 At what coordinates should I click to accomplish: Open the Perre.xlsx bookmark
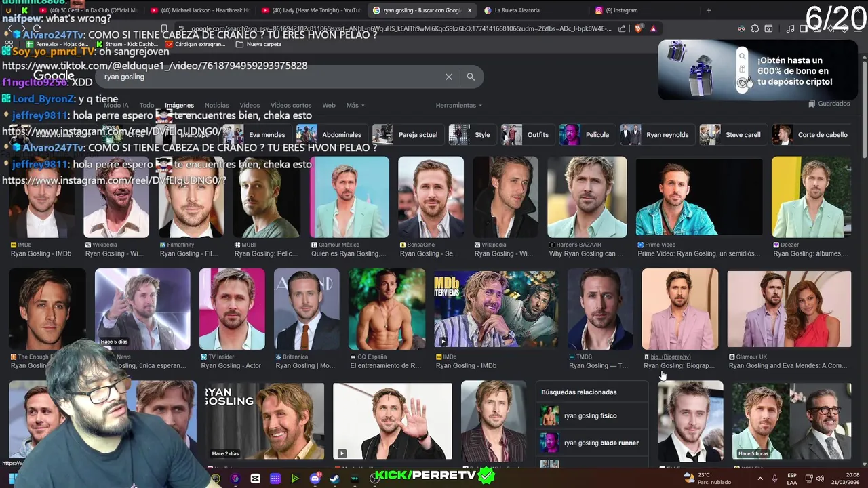[x=56, y=44]
